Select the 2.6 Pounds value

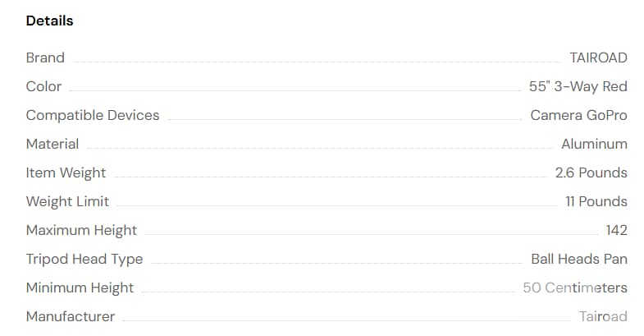591,173
